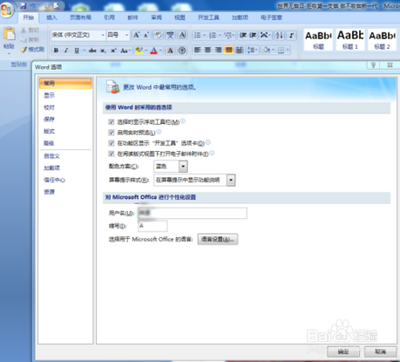The image size is (400, 362).
Task: Open the font size combo box
Action: (118, 35)
